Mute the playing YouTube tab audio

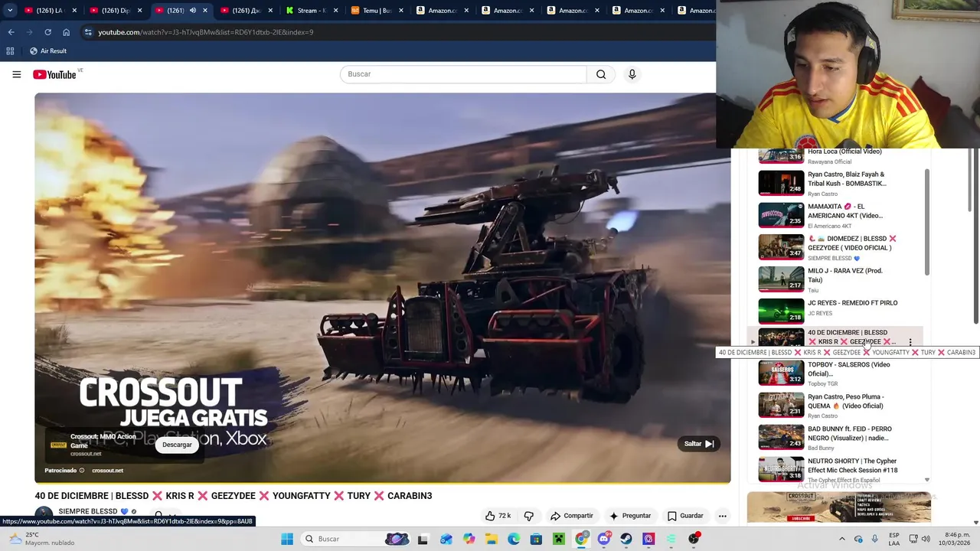coord(192,11)
